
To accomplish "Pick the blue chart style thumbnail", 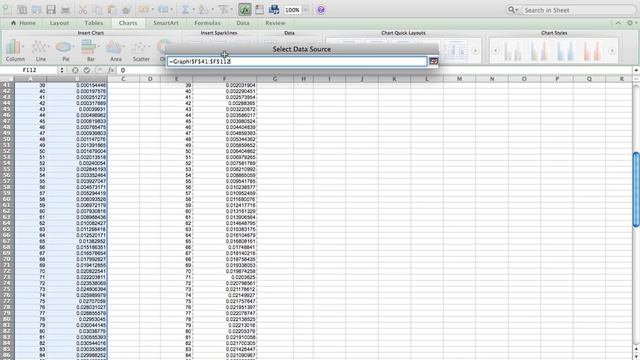I will 566,51.
